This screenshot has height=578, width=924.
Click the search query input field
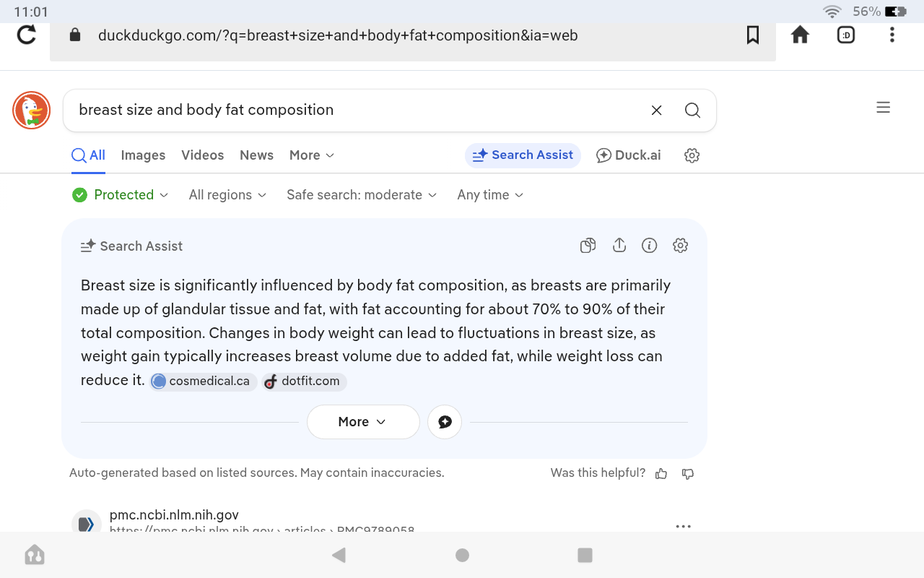click(x=354, y=110)
